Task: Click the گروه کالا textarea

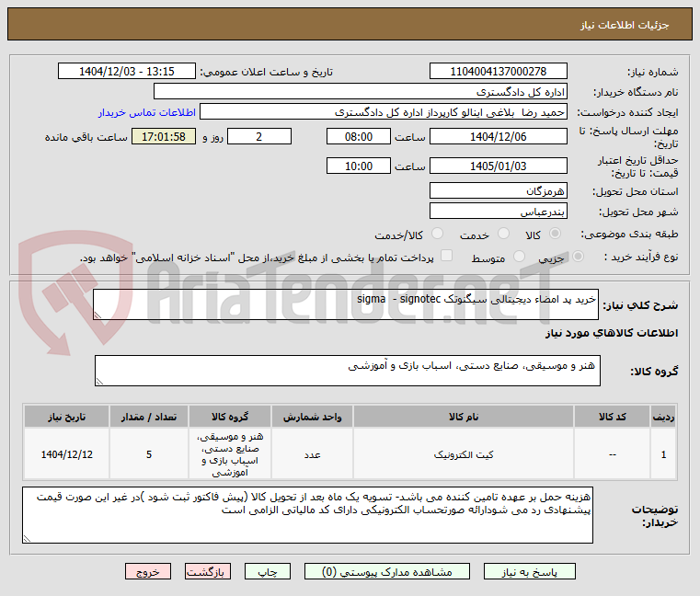Action: (x=348, y=371)
